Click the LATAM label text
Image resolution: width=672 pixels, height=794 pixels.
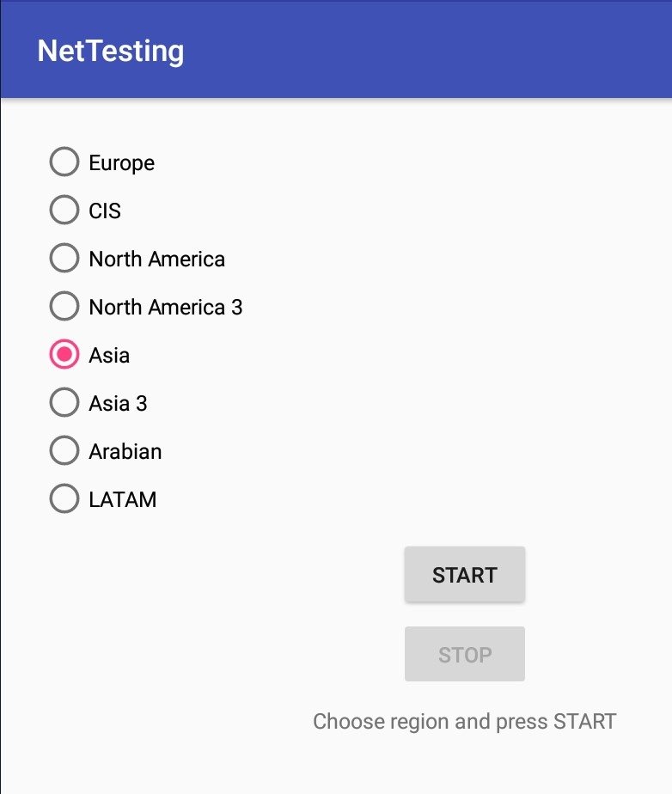click(x=123, y=499)
